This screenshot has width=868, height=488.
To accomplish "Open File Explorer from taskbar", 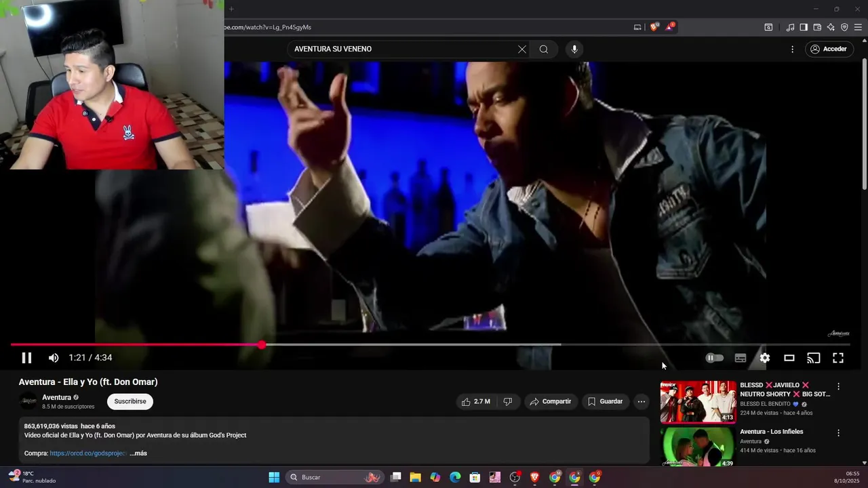I will point(415,477).
